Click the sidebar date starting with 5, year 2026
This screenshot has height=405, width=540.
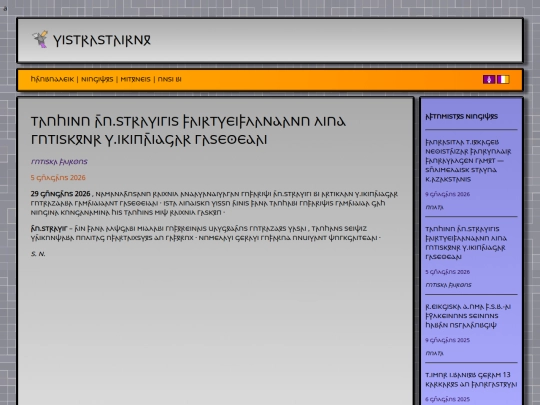tap(447, 272)
